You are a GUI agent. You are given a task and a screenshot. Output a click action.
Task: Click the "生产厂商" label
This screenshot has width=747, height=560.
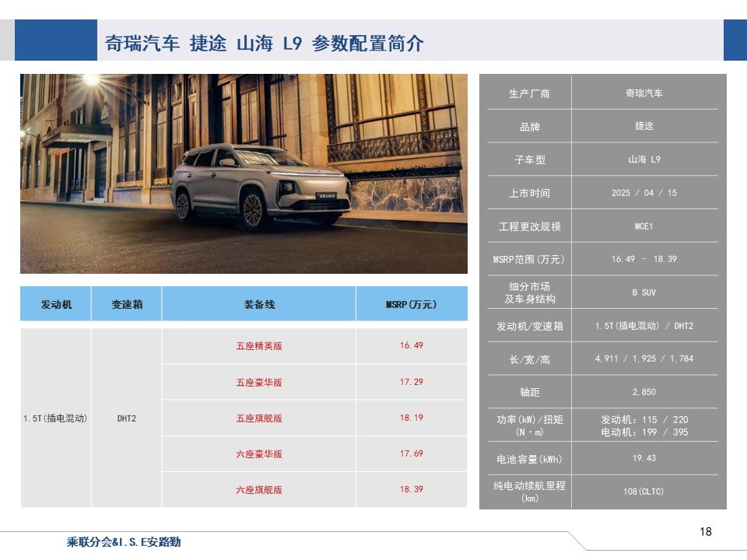(x=529, y=94)
